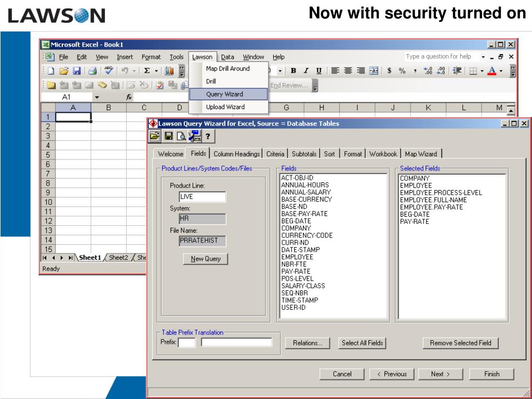Save the workbook using Excel's floppy icon
Screen dimensions: 532x399
pyautogui.click(x=77, y=71)
